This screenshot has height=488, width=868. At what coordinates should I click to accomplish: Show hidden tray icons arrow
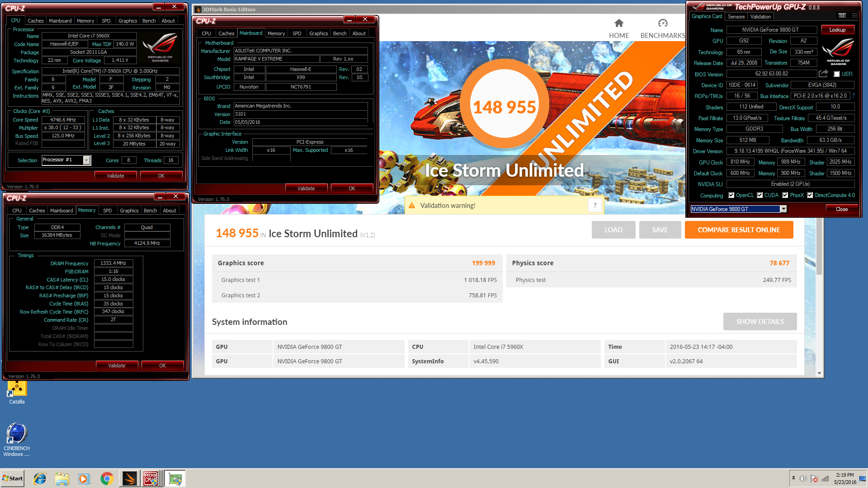click(793, 478)
